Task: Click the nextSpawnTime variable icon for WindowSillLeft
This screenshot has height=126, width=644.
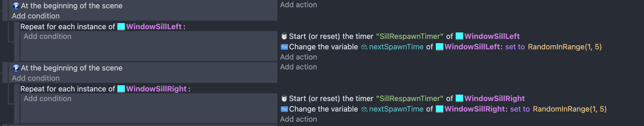Action: pyautogui.click(x=364, y=47)
